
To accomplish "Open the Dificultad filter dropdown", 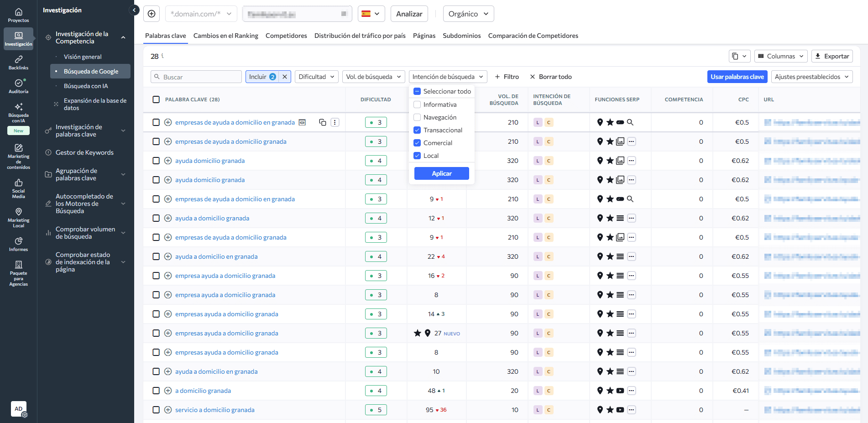I will pyautogui.click(x=316, y=77).
